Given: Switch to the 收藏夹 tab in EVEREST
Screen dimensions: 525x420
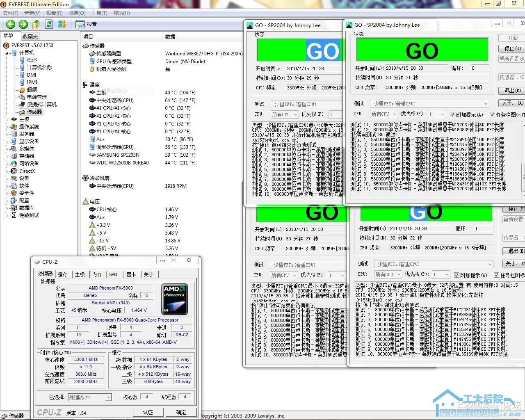Looking at the screenshot, I should [x=30, y=36].
